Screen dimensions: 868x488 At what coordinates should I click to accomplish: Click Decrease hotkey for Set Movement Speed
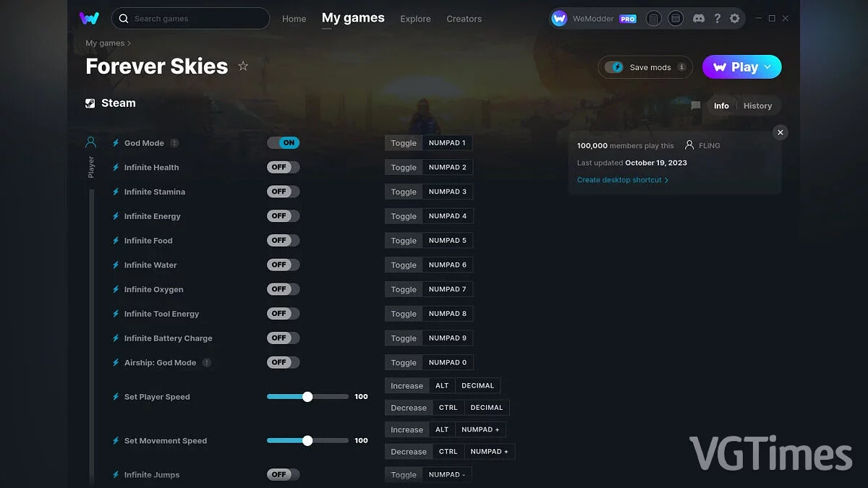coord(409,452)
